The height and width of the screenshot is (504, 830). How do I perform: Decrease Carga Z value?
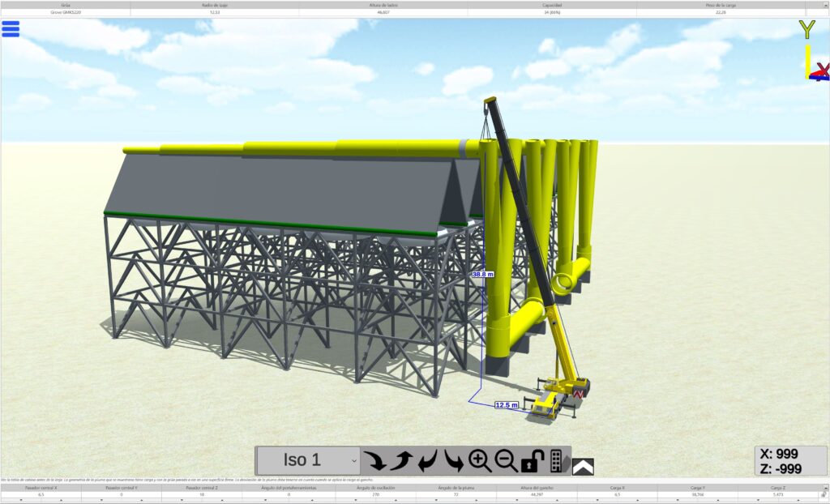pos(758,500)
